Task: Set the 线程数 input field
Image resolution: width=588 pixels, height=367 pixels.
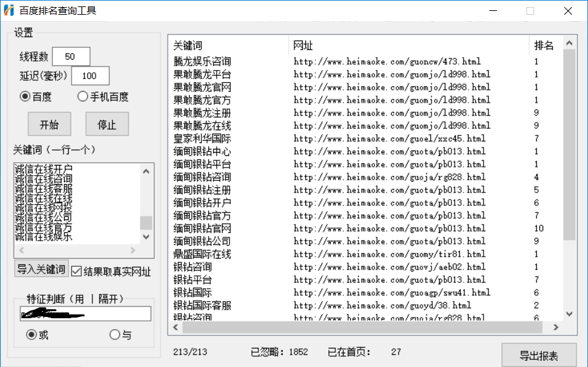Action: (71, 56)
